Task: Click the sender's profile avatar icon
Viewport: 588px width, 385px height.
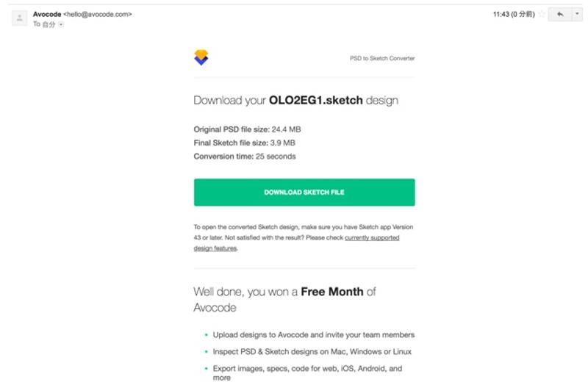Action: coord(20,18)
